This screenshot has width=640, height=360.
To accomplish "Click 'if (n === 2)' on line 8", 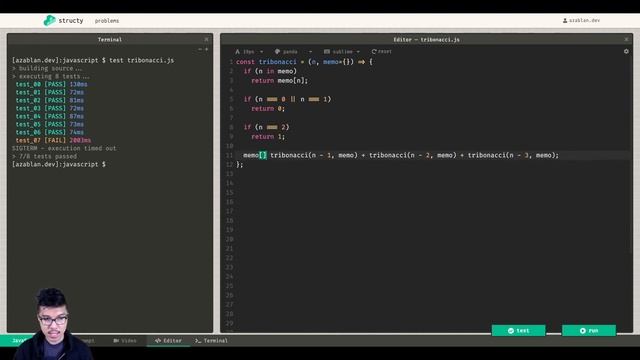I will coord(266,127).
